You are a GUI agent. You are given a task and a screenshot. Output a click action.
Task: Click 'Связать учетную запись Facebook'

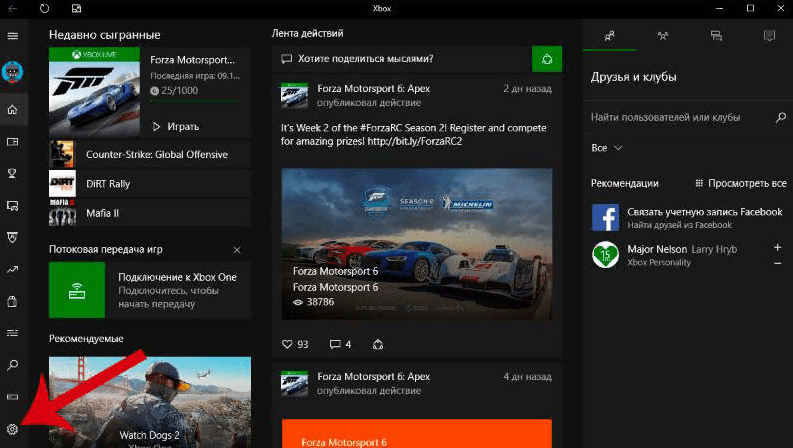704,212
